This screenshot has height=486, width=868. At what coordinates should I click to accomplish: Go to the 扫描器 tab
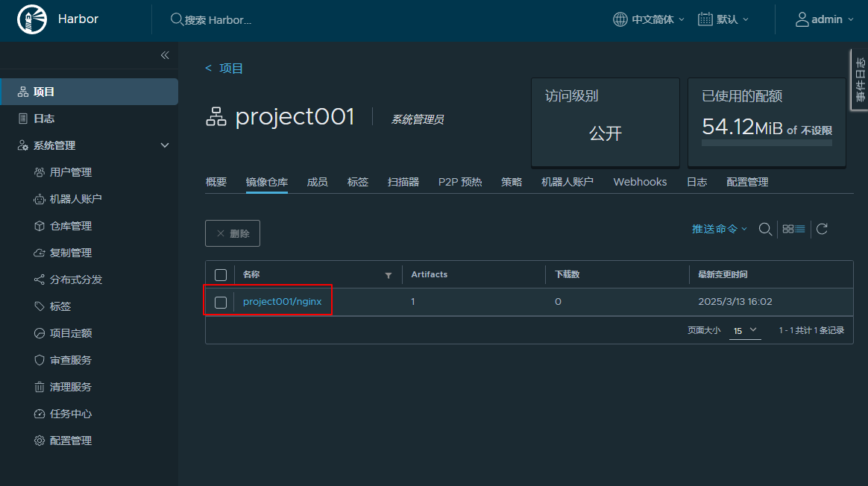403,182
